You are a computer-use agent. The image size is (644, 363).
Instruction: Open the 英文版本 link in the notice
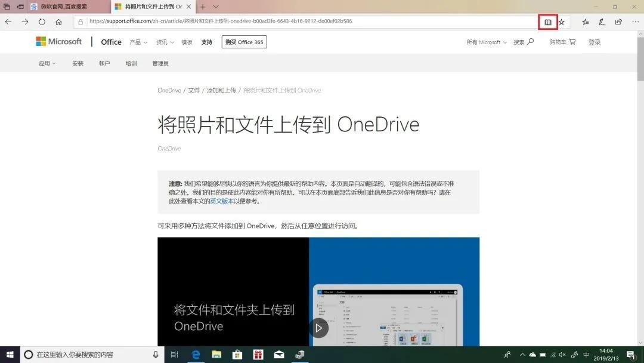(x=221, y=201)
